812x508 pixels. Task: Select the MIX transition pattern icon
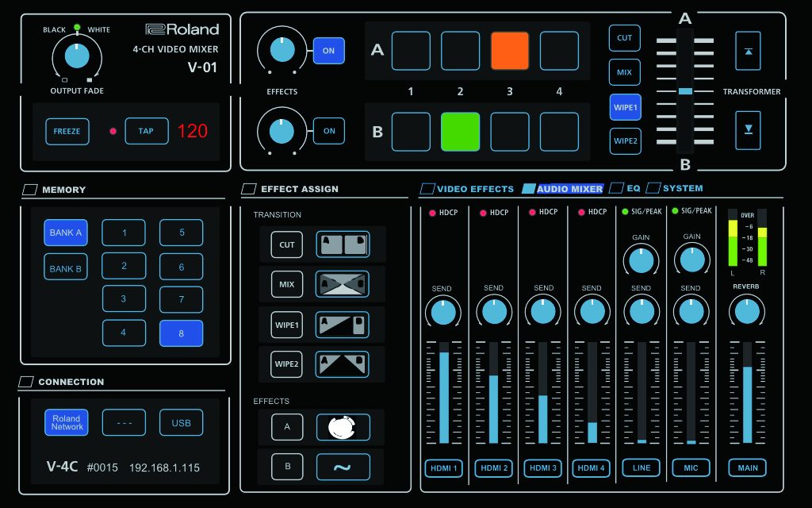point(343,284)
